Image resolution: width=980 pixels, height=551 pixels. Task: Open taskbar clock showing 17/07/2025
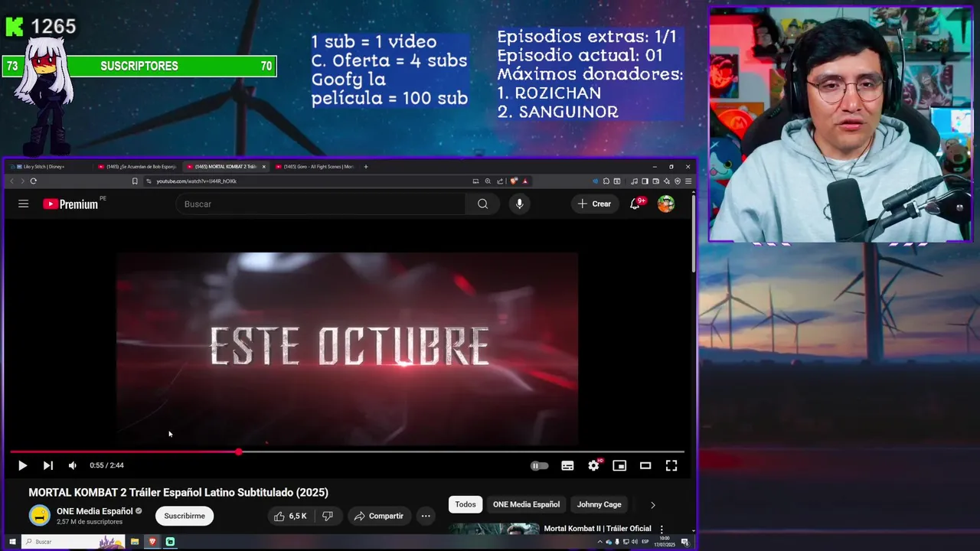tap(664, 542)
